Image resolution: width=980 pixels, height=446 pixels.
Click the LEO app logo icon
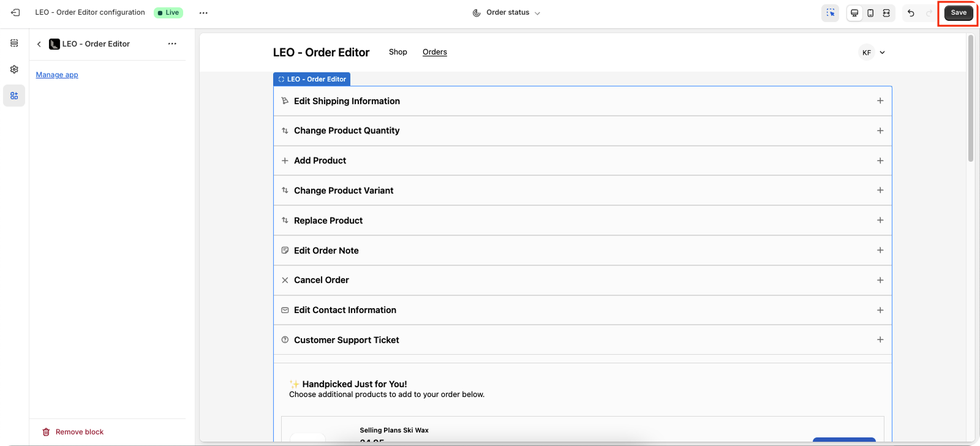coord(55,44)
